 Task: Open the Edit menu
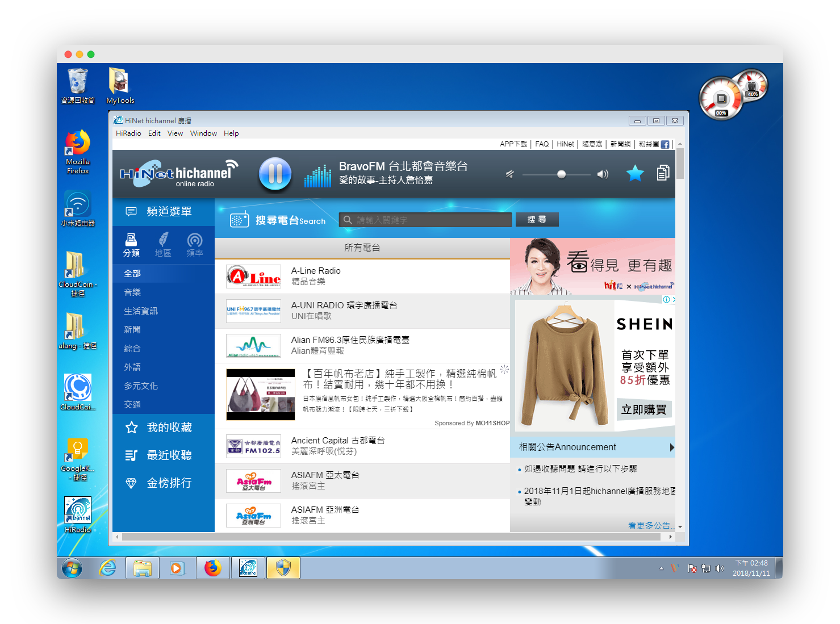coord(154,133)
